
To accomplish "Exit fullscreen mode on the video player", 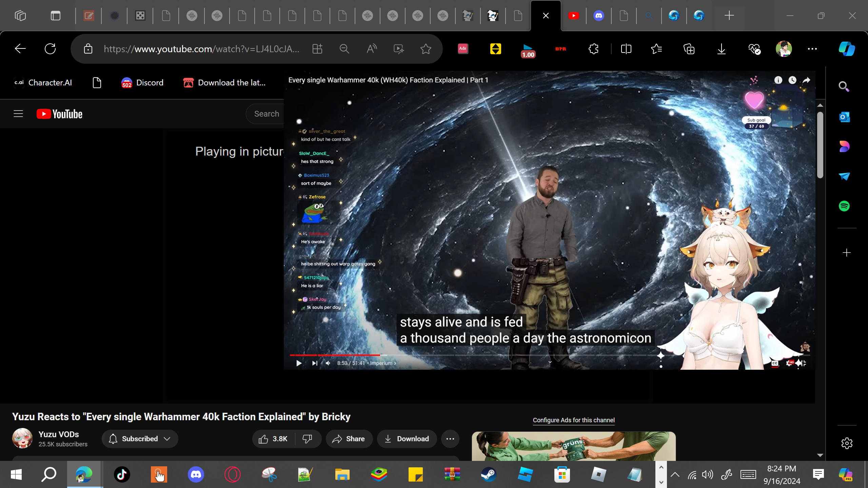I will tap(803, 363).
